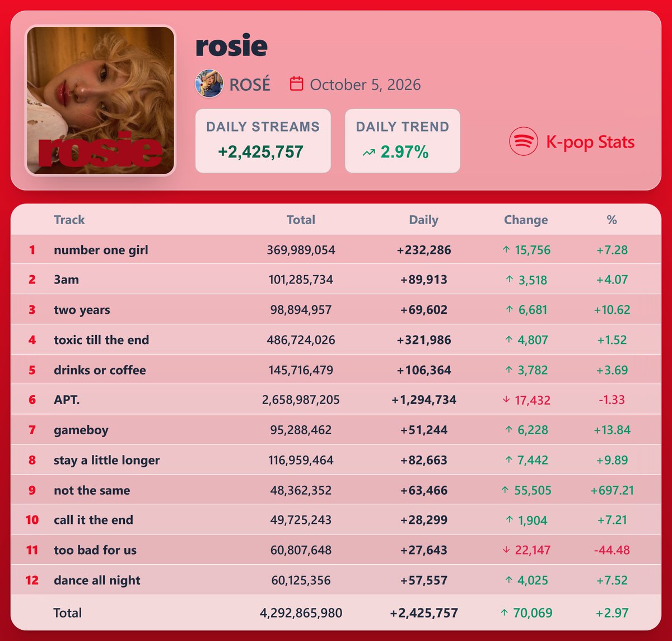Image resolution: width=672 pixels, height=641 pixels.
Task: Click the Change column header
Action: pos(526,220)
